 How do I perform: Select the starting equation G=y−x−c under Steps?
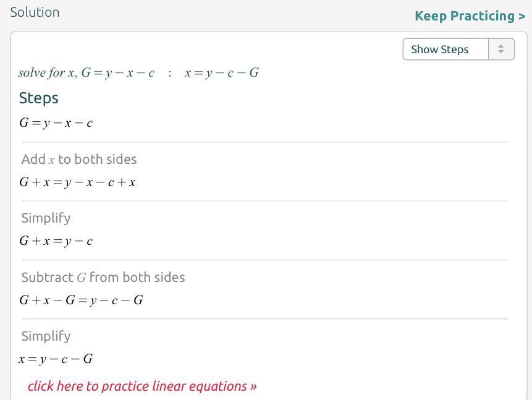56,123
